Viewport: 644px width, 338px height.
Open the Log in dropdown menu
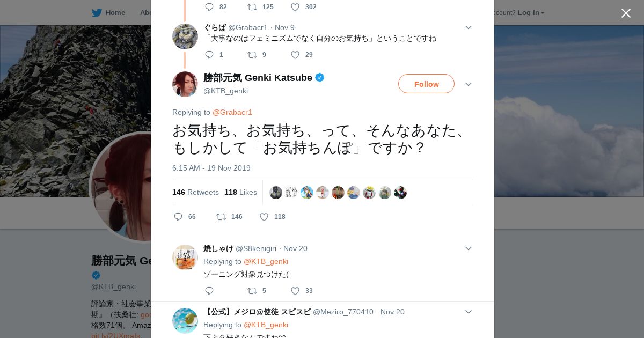531,12
